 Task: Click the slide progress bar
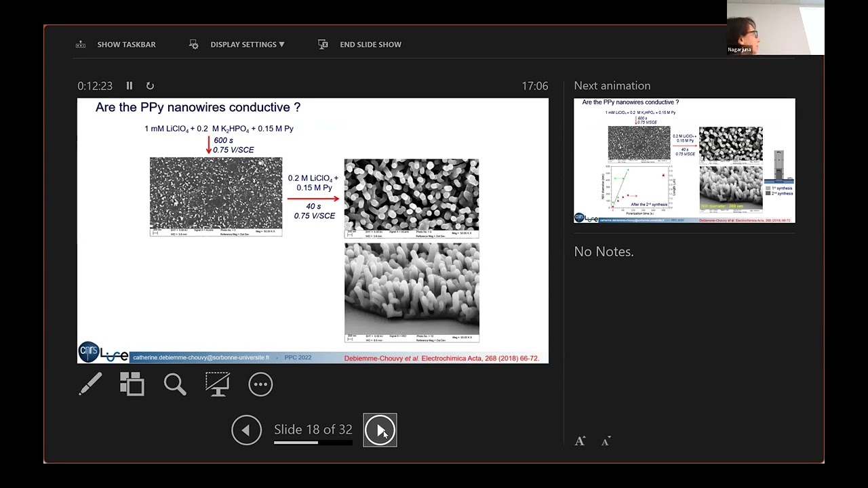[x=313, y=443]
